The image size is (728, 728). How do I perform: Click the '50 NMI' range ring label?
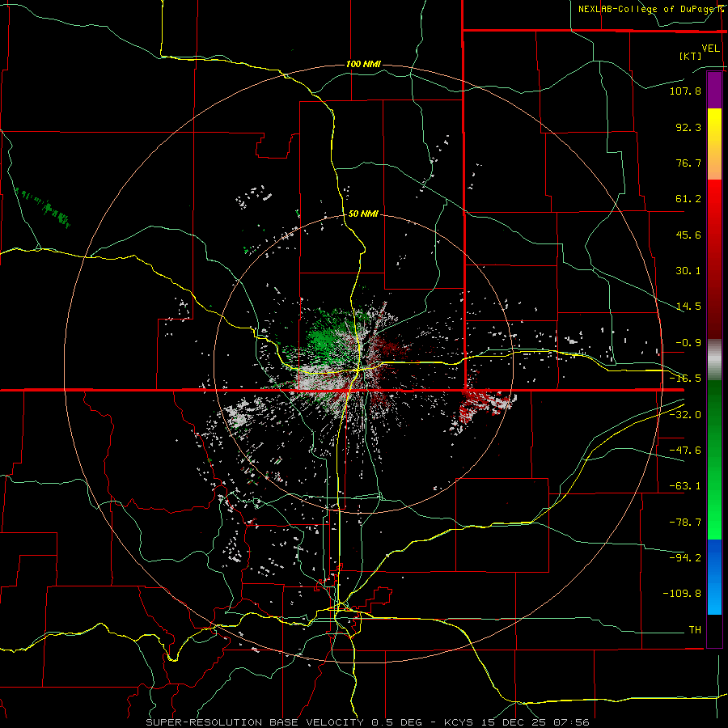click(363, 214)
